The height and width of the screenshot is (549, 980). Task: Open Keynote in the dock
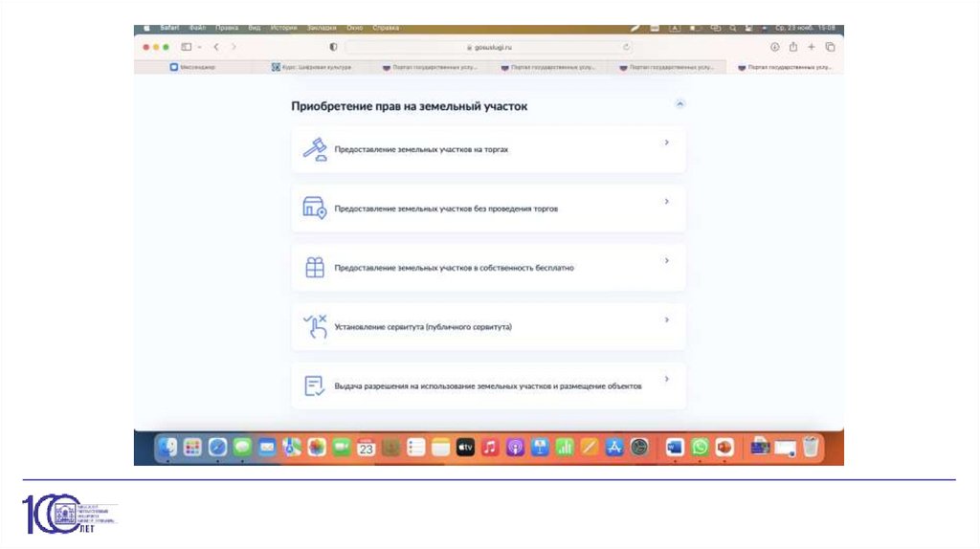(540, 448)
